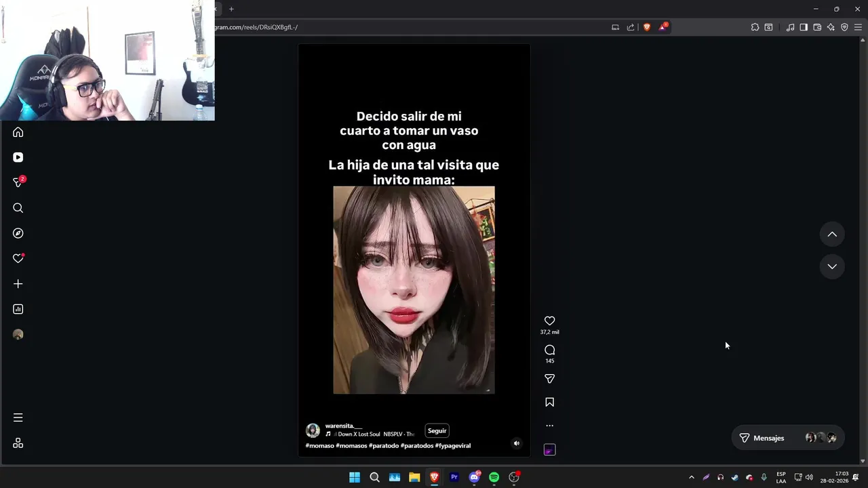Open the Brave Rewards triangle icon
The height and width of the screenshot is (488, 868).
[x=663, y=27]
